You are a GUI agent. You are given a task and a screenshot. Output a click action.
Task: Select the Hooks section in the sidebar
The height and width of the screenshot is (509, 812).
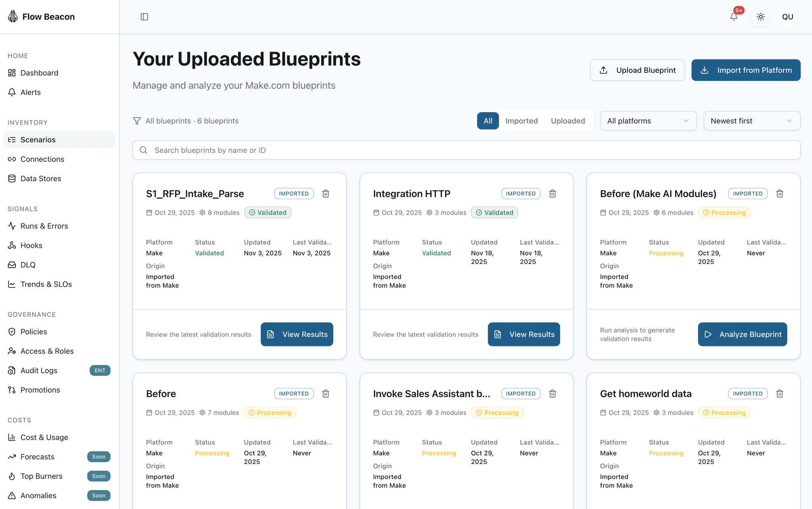pyautogui.click(x=31, y=245)
